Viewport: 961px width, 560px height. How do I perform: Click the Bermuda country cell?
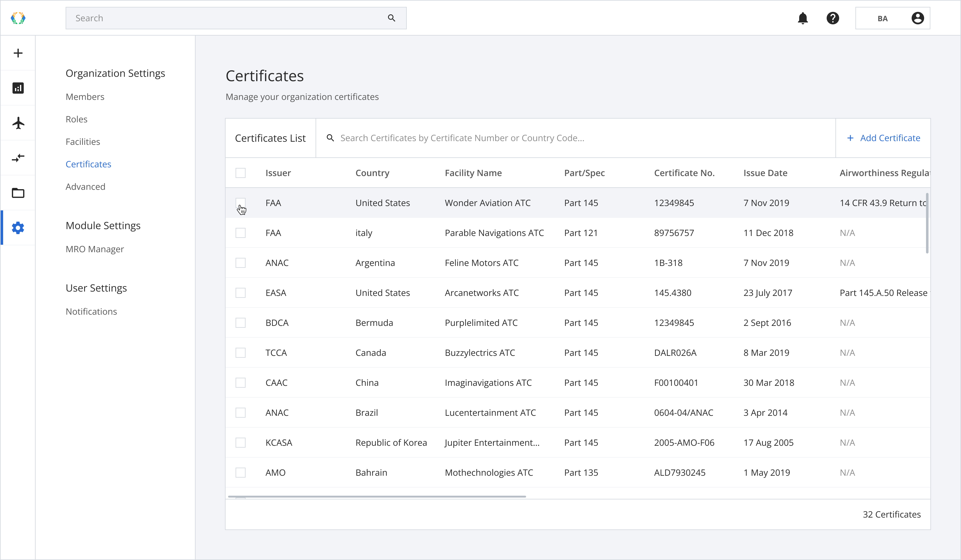(x=374, y=323)
